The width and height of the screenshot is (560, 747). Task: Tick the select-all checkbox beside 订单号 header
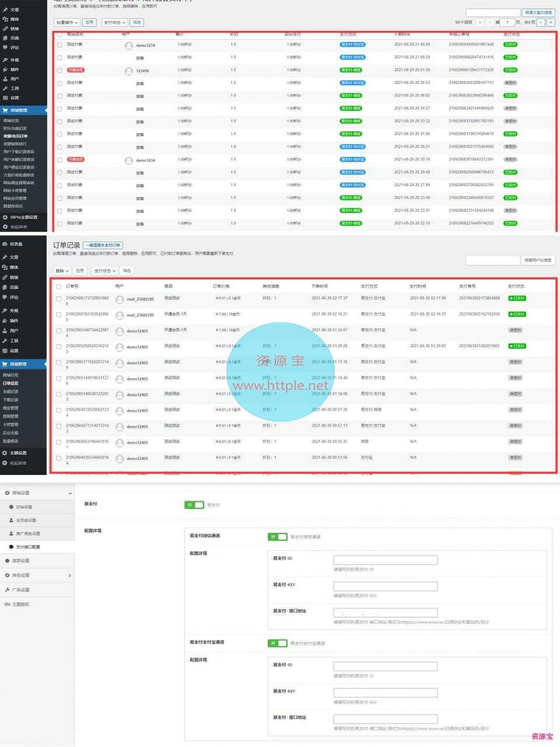[x=58, y=287]
